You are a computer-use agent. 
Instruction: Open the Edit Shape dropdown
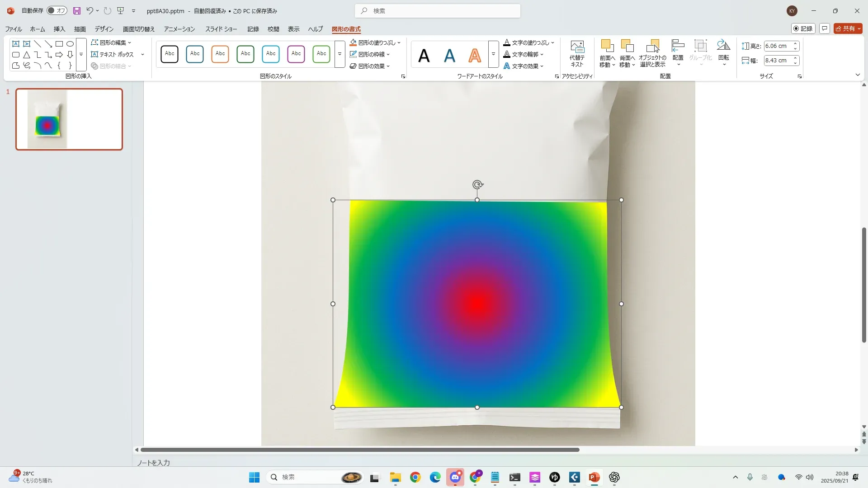pyautogui.click(x=112, y=42)
